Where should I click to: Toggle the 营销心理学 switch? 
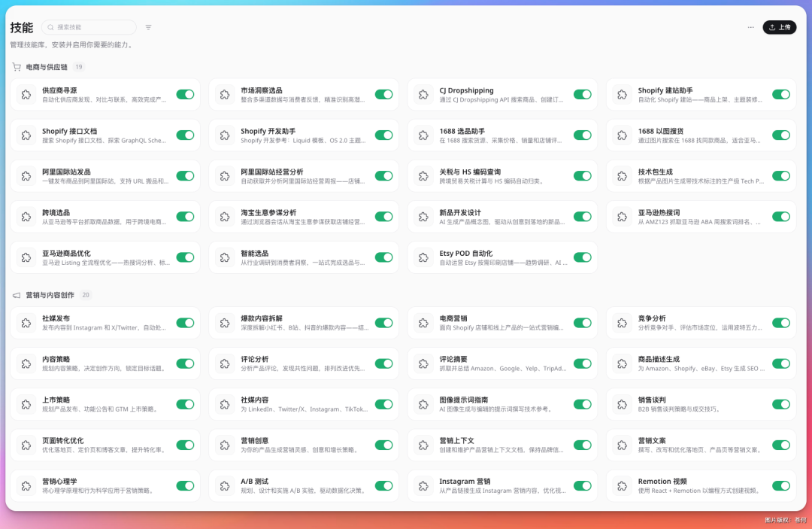[185, 485]
